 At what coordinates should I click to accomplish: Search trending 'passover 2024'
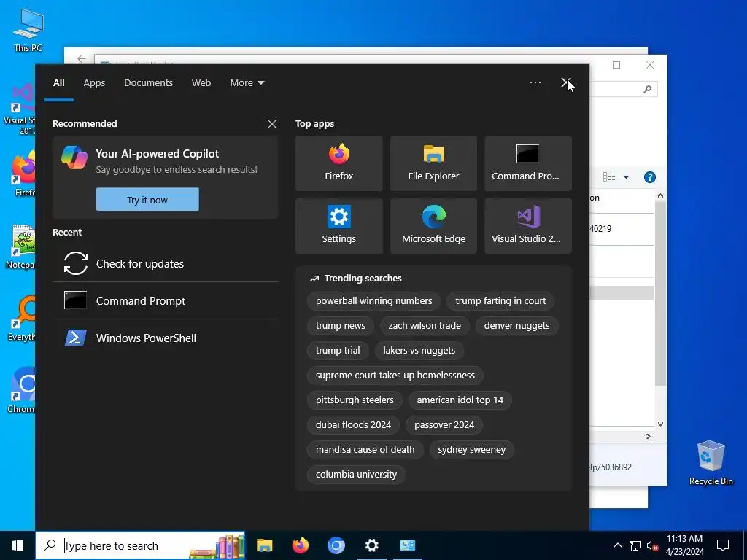coord(444,425)
